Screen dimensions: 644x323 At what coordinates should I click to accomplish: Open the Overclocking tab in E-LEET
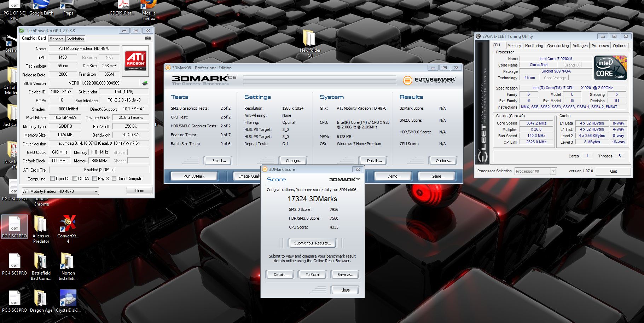click(x=558, y=46)
